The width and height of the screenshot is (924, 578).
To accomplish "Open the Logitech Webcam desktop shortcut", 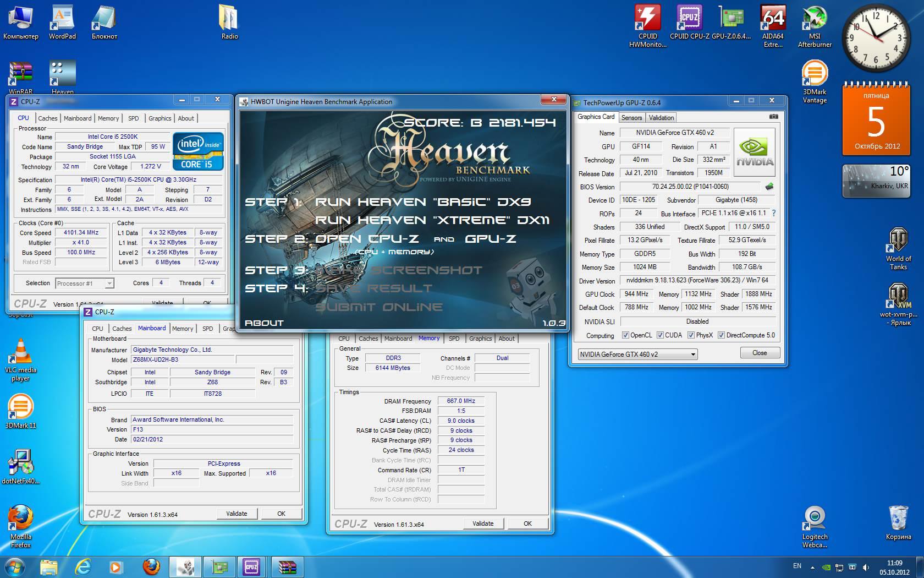I will coord(815,526).
